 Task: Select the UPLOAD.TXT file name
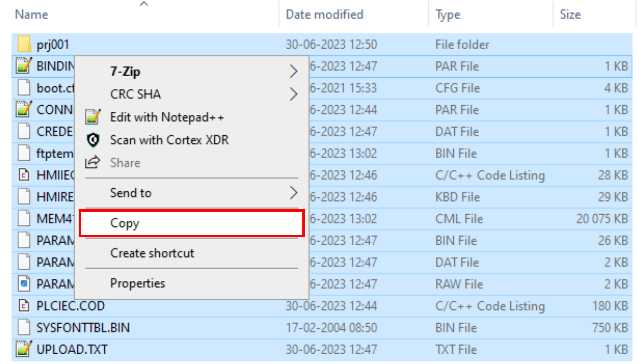(72, 349)
